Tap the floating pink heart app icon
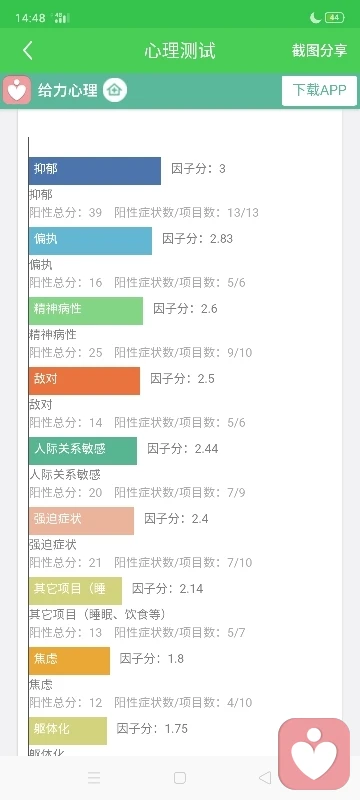This screenshot has width=360, height=800. 314,754
